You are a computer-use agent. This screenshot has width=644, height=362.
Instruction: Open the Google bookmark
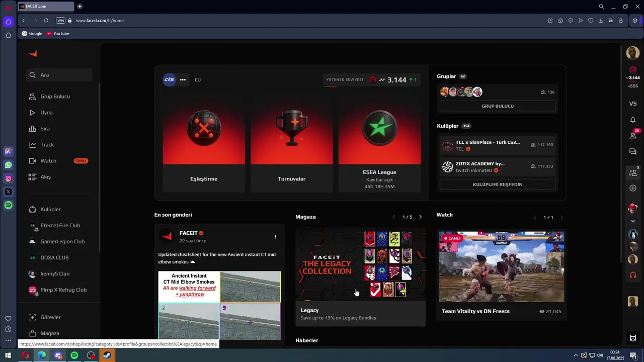click(32, 33)
